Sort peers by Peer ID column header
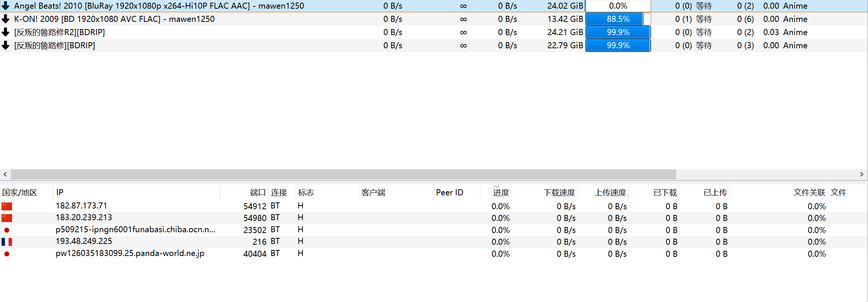 point(457,193)
